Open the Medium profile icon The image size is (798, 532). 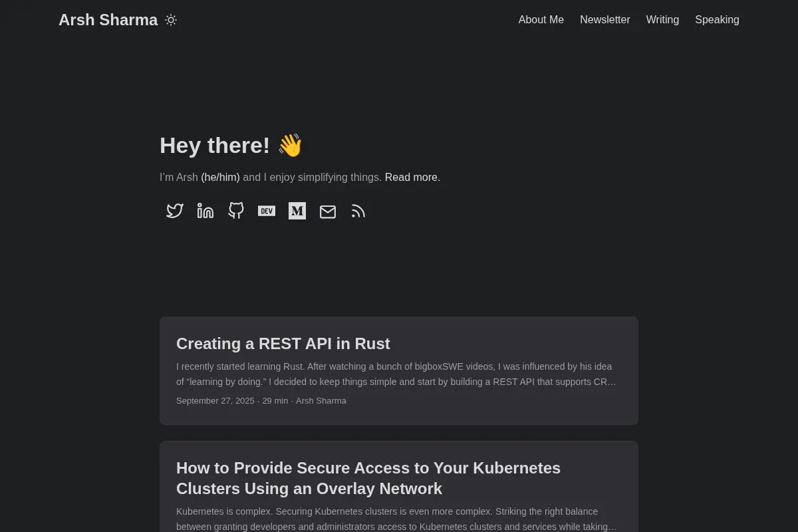pyautogui.click(x=297, y=211)
